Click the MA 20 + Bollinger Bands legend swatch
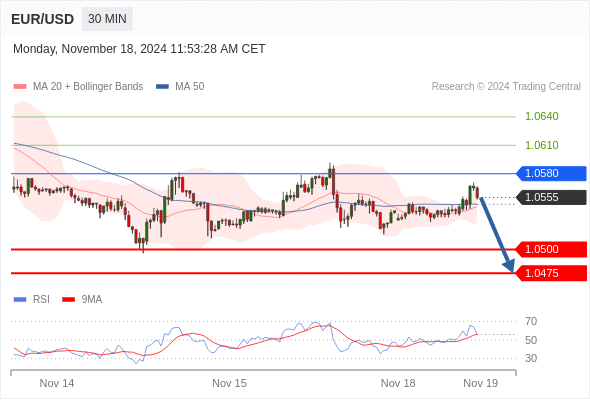Image resolution: width=590 pixels, height=400 pixels. (20, 87)
